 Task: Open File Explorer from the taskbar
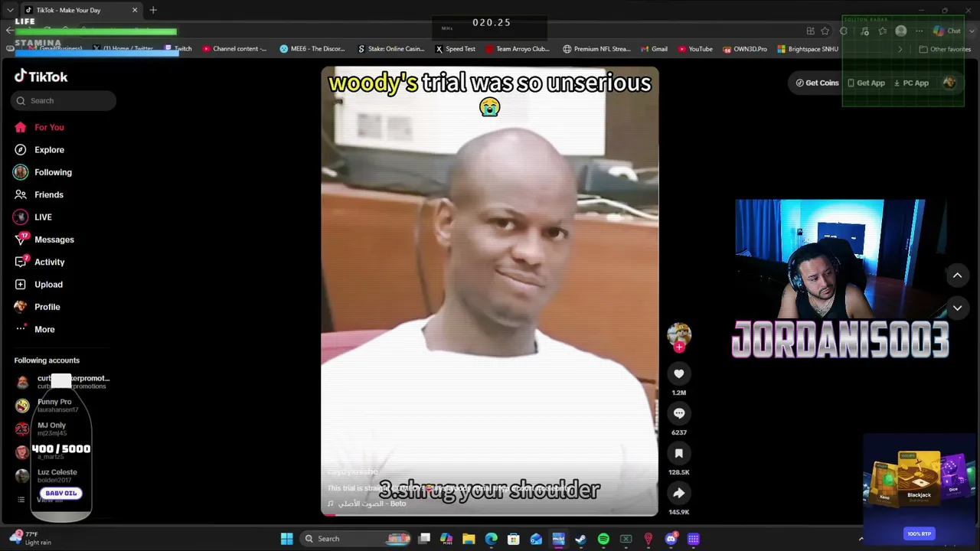coord(469,539)
